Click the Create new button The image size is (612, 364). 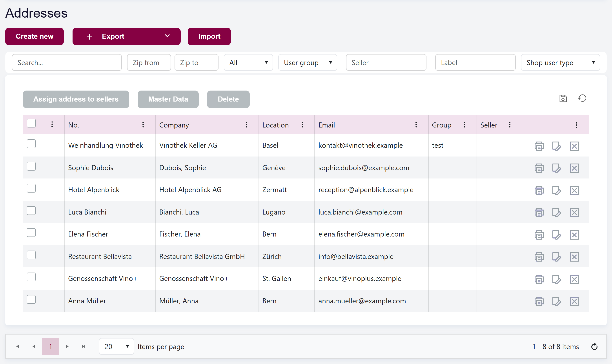[35, 36]
